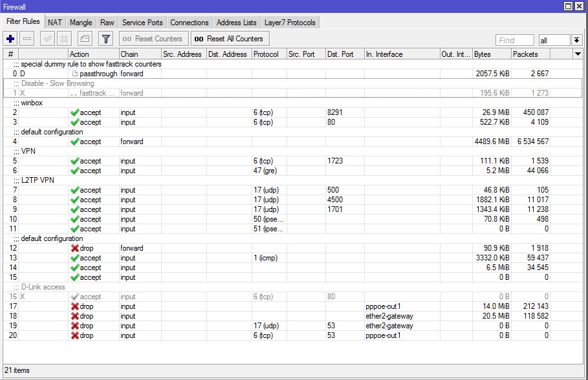This screenshot has width=588, height=380.
Task: Click the X disable rule icon
Action: (64, 39)
